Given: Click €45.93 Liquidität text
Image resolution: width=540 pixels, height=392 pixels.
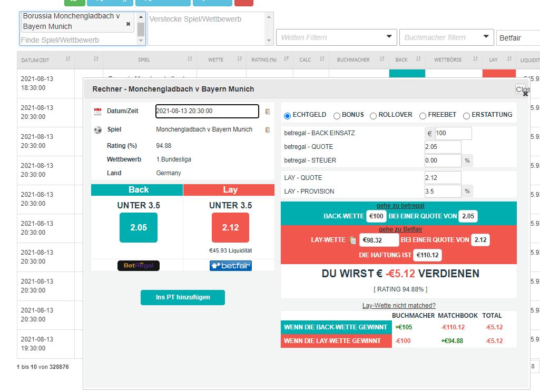Looking at the screenshot, I should [230, 250].
